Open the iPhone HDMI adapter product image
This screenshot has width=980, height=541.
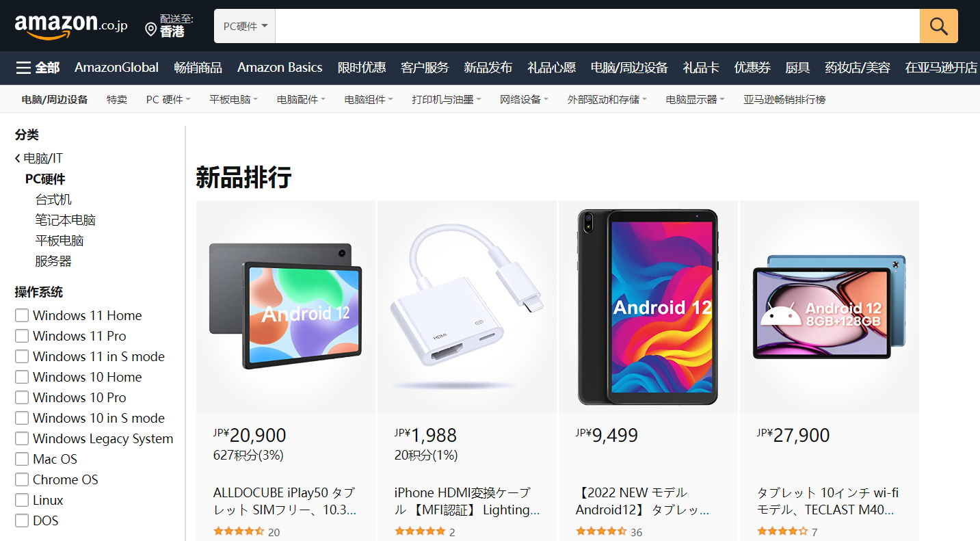click(x=466, y=307)
